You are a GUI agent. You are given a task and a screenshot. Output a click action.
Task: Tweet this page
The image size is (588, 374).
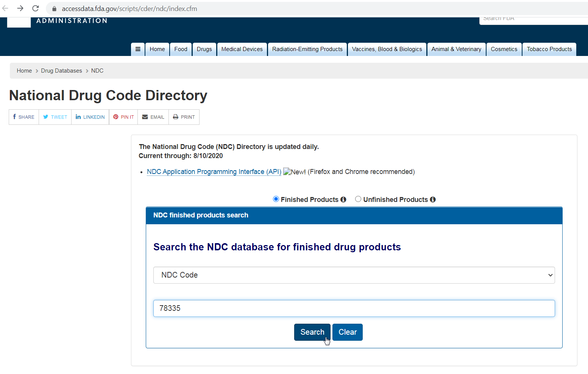55,117
